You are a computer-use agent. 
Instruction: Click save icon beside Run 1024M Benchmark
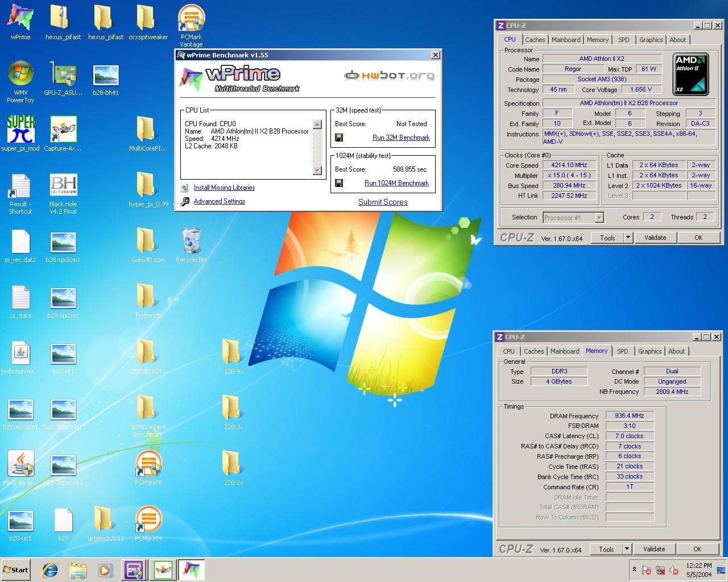click(x=339, y=183)
